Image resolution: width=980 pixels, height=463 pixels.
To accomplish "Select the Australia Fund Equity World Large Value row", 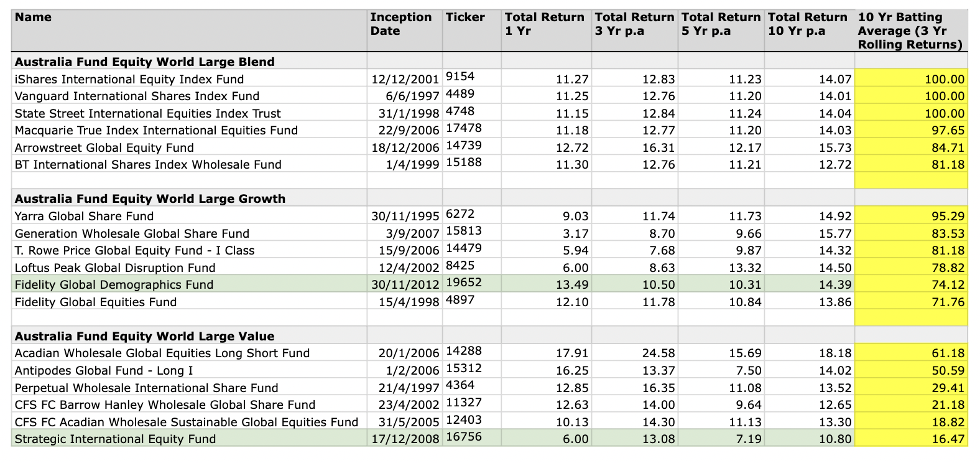I will 144,336.
